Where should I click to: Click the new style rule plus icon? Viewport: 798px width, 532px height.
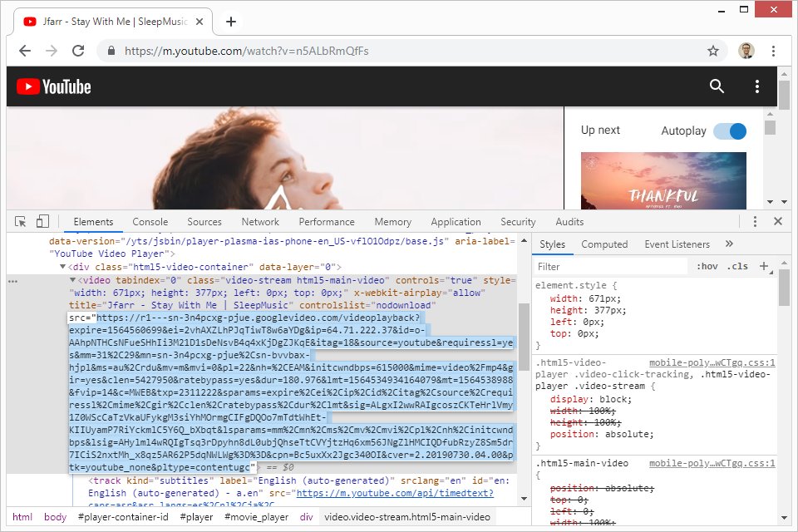[x=763, y=267]
